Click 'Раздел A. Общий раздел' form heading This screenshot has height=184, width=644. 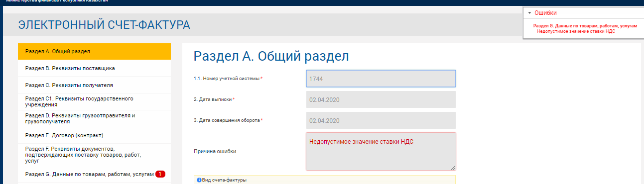coord(271,56)
